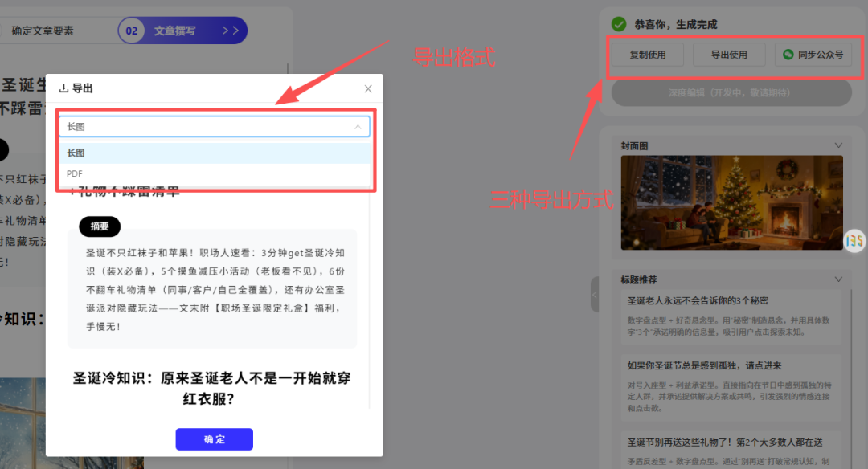
Task: Click the 确定 button in export dialog
Action: [x=215, y=439]
